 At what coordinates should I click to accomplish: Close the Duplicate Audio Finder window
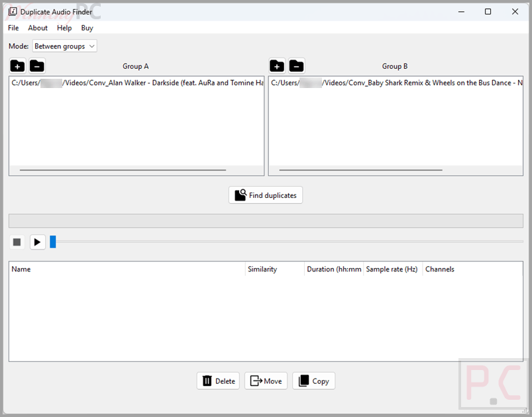515,11
